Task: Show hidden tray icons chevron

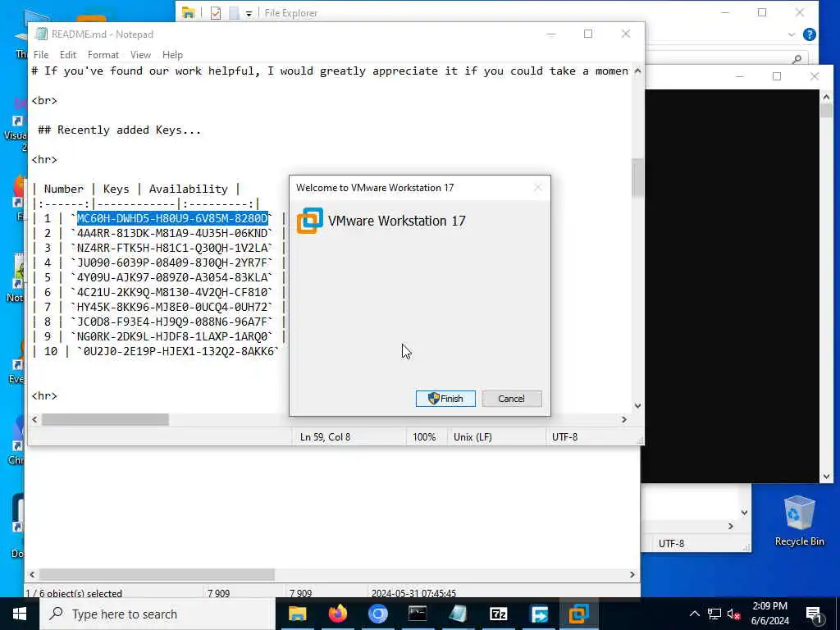Action: tap(694, 614)
